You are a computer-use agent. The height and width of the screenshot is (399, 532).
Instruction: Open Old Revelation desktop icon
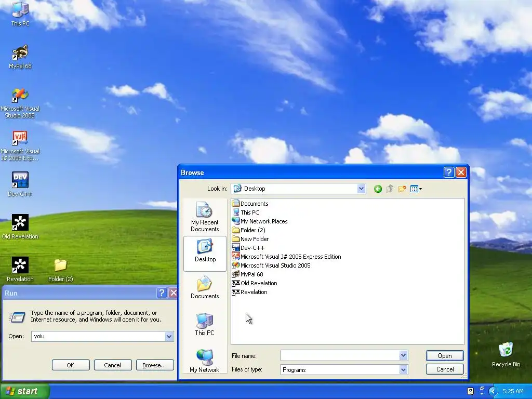[x=20, y=227]
